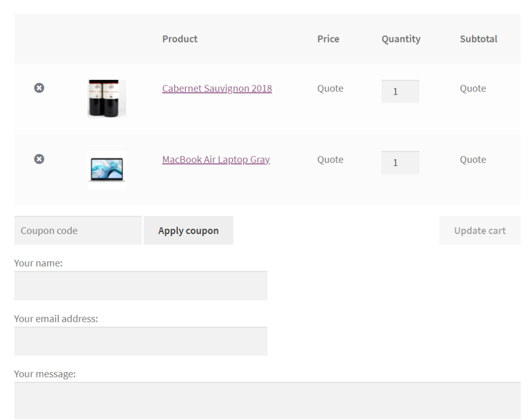Open the MacBook Air laptop thumbnail

107,170
